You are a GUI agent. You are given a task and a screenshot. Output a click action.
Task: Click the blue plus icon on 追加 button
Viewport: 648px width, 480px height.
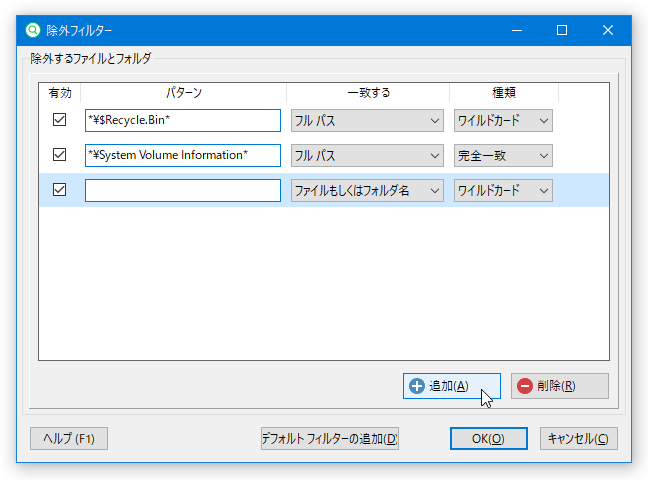pos(417,386)
